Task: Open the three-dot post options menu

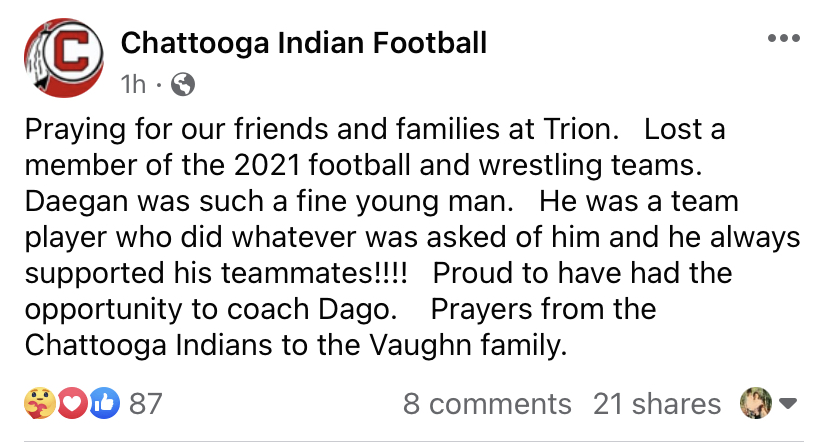Action: click(x=784, y=38)
